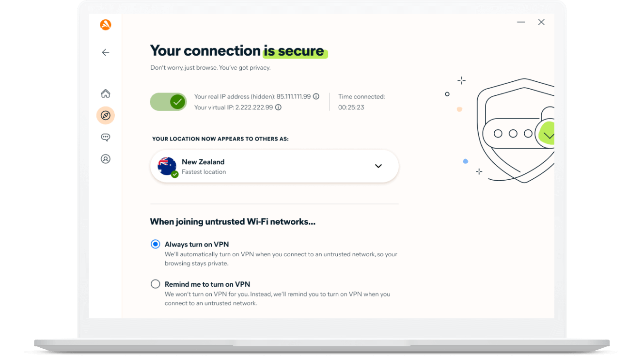Click the Fastest location subtitle
This screenshot has height=356, width=644.
204,172
